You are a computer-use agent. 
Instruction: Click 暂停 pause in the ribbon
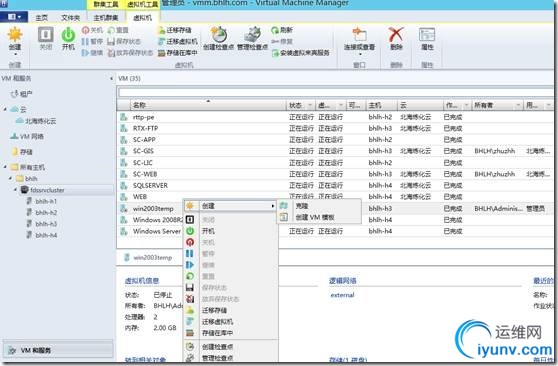click(92, 42)
